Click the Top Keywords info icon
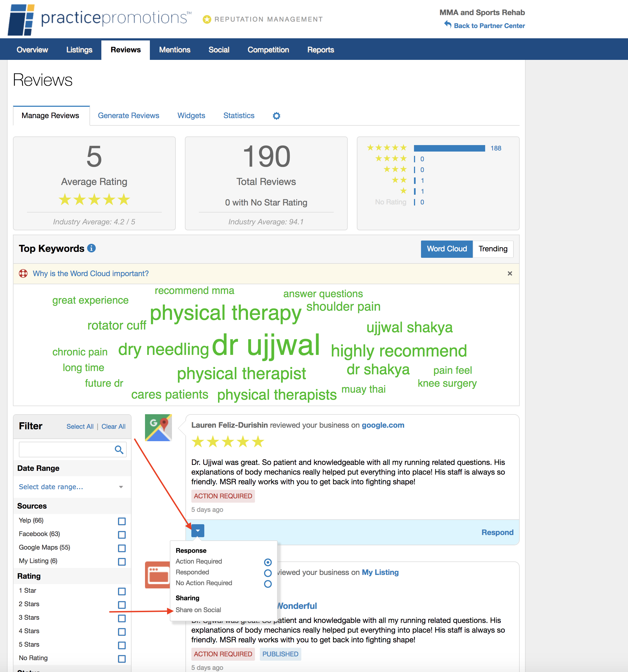 click(x=91, y=248)
